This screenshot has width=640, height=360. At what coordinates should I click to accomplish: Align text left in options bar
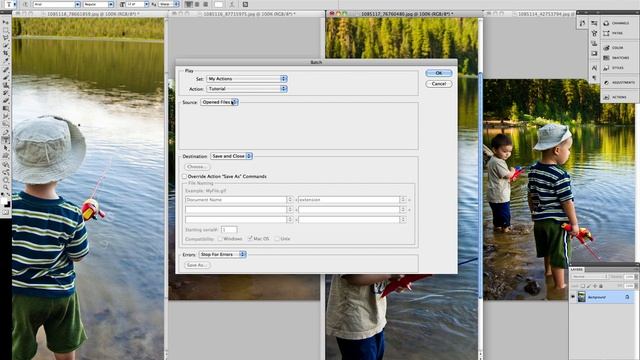(189, 4)
